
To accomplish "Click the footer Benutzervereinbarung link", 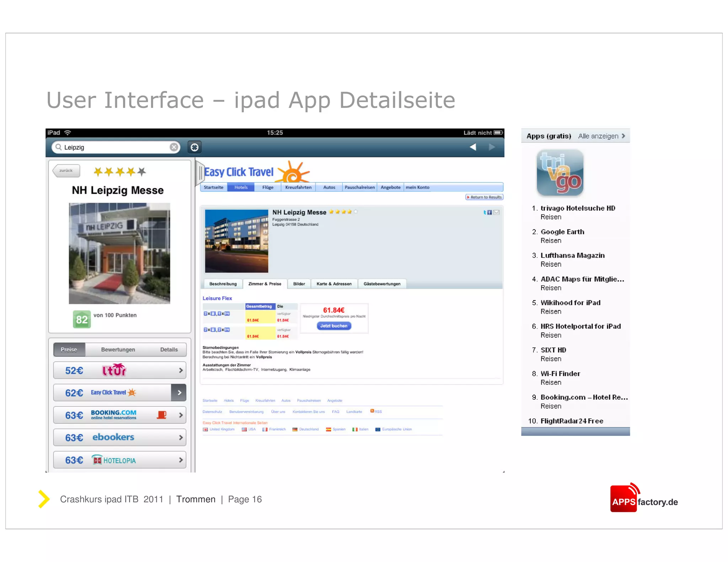I will click(246, 412).
